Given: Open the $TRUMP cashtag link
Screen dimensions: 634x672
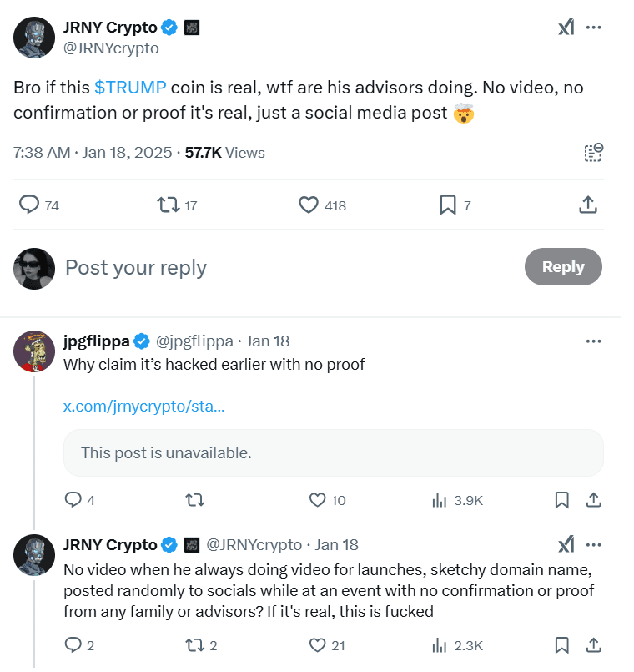Looking at the screenshot, I should (x=130, y=88).
